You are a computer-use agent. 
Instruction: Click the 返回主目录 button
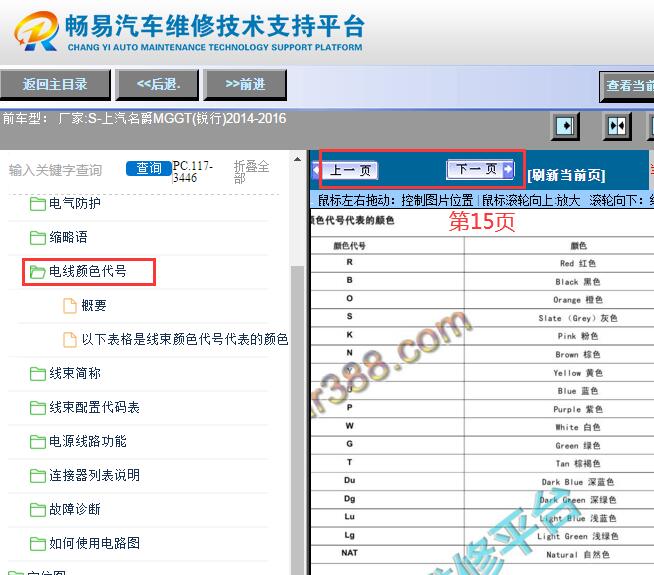(55, 85)
